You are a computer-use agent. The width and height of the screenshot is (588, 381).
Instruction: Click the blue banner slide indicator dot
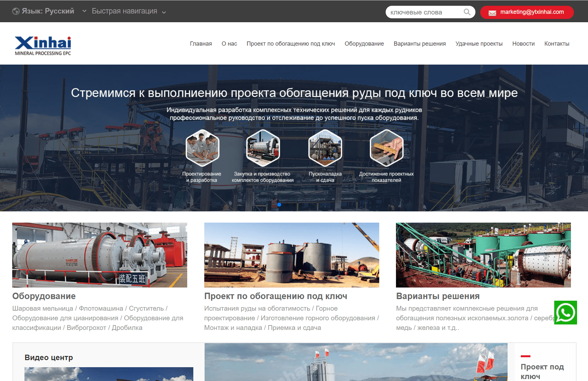[x=279, y=205]
